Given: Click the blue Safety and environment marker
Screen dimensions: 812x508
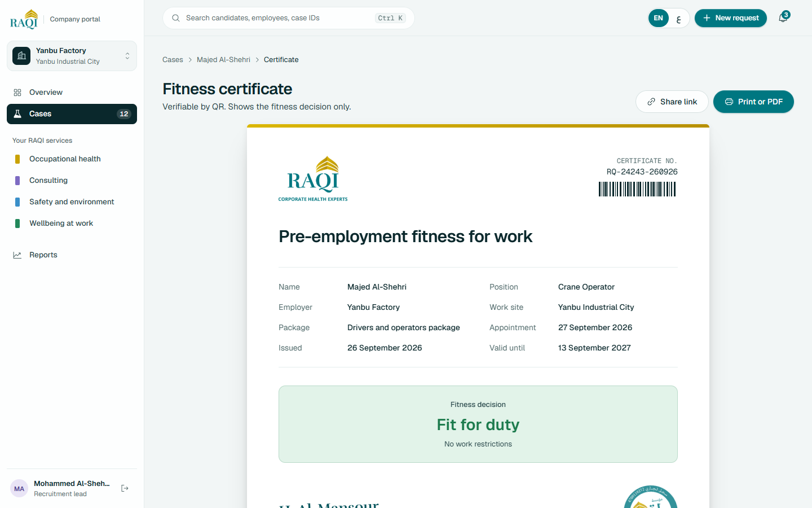Looking at the screenshot, I should point(17,202).
